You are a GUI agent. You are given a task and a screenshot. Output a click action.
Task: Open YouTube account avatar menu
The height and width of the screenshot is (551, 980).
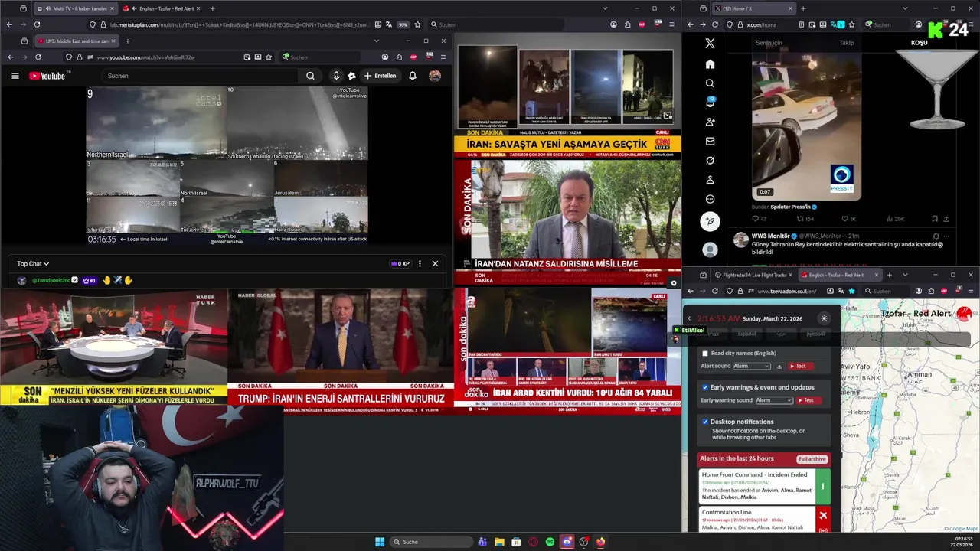(x=435, y=76)
